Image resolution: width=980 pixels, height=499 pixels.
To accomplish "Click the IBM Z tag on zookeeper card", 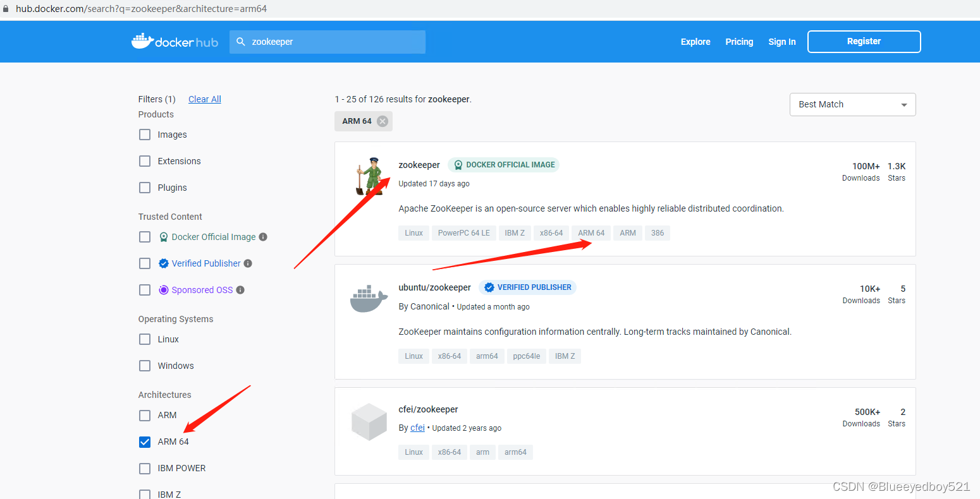I will pos(515,233).
